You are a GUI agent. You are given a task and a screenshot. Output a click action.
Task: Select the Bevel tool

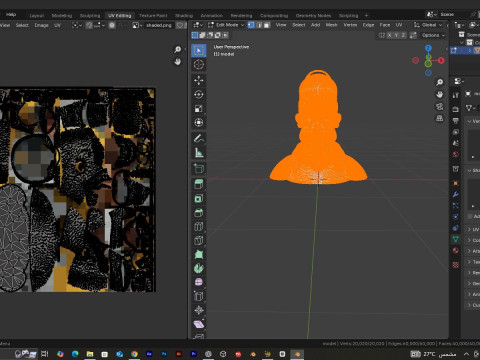(x=199, y=212)
